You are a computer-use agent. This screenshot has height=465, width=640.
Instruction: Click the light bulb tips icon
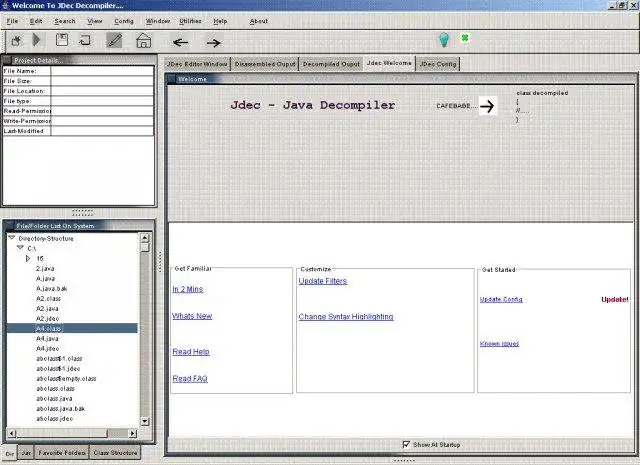[x=444, y=40]
